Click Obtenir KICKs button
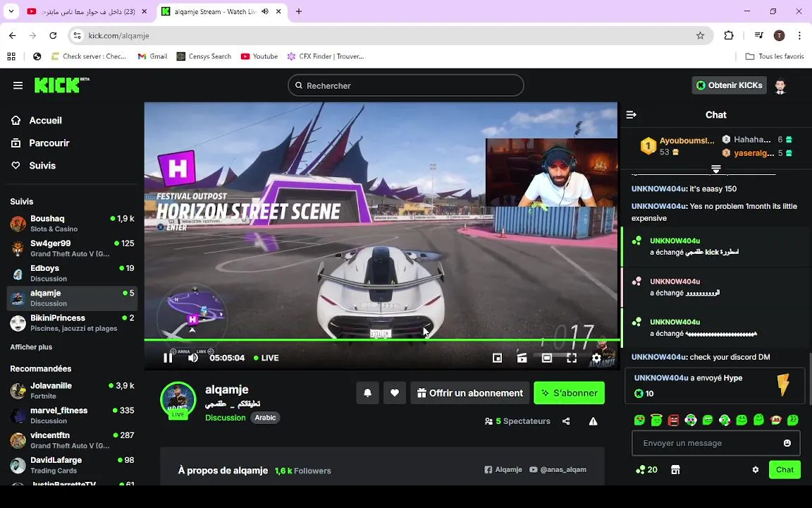Screen dimensions: 812x508 [x=729, y=85]
